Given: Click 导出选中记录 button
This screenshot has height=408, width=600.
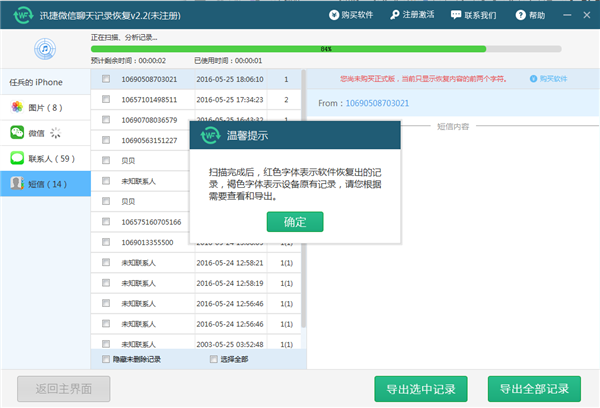Looking at the screenshot, I should coord(420,389).
